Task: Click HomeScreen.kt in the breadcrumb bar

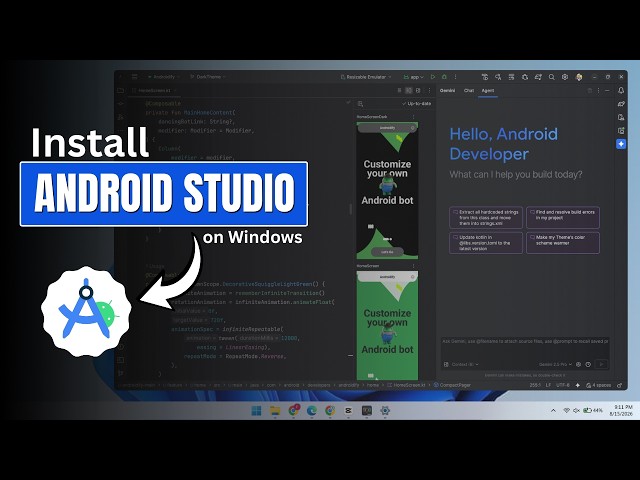Action: (407, 385)
